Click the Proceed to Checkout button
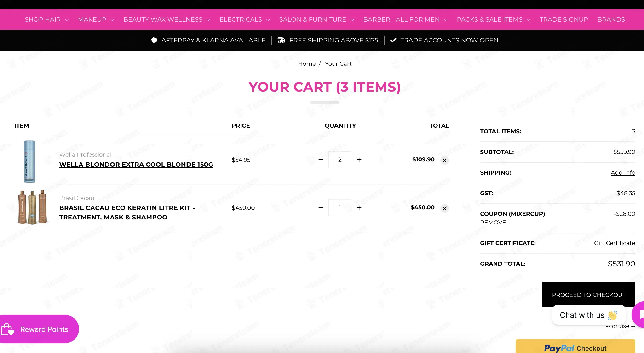Viewport: 644px width, 353px height. 588,295
